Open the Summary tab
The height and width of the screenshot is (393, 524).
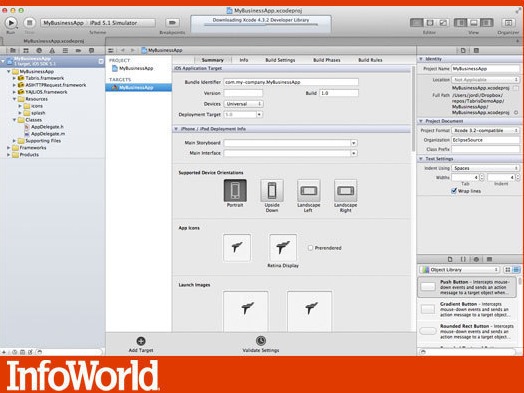(213, 60)
